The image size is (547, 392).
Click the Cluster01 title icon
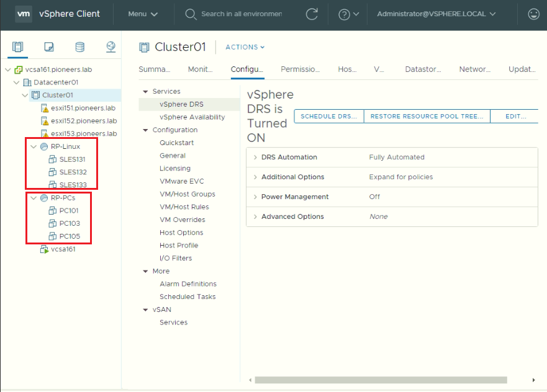click(x=144, y=47)
